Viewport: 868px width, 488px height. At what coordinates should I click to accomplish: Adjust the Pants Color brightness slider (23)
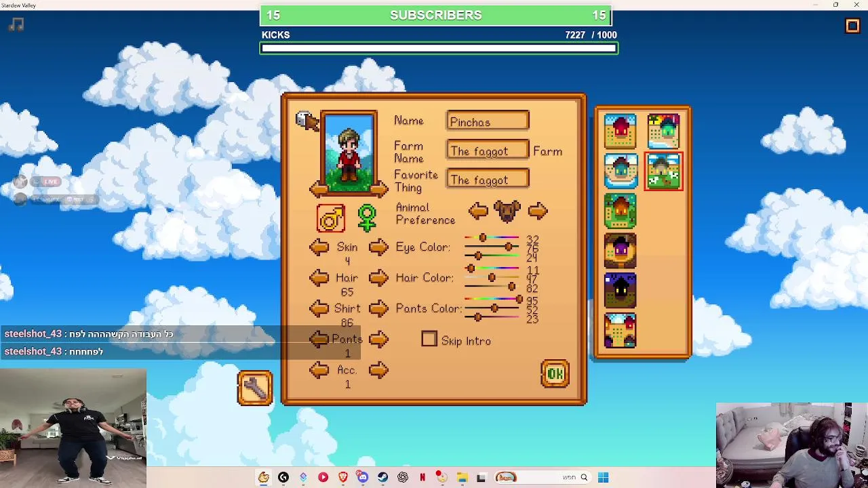tap(492, 317)
